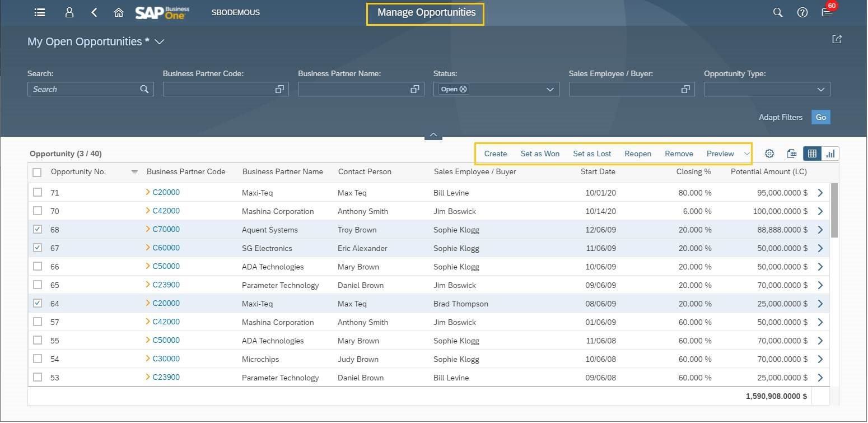Check the box for opportunity 71
The image size is (868, 423).
click(38, 192)
